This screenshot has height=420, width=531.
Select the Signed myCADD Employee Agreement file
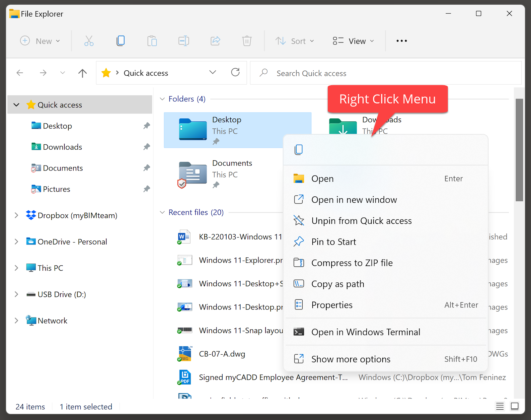tap(273, 377)
